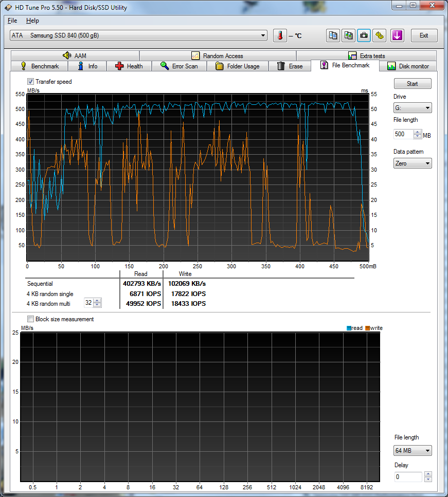Open the Random Access tab
Screen dimensions: 448x497
[x=218, y=56]
